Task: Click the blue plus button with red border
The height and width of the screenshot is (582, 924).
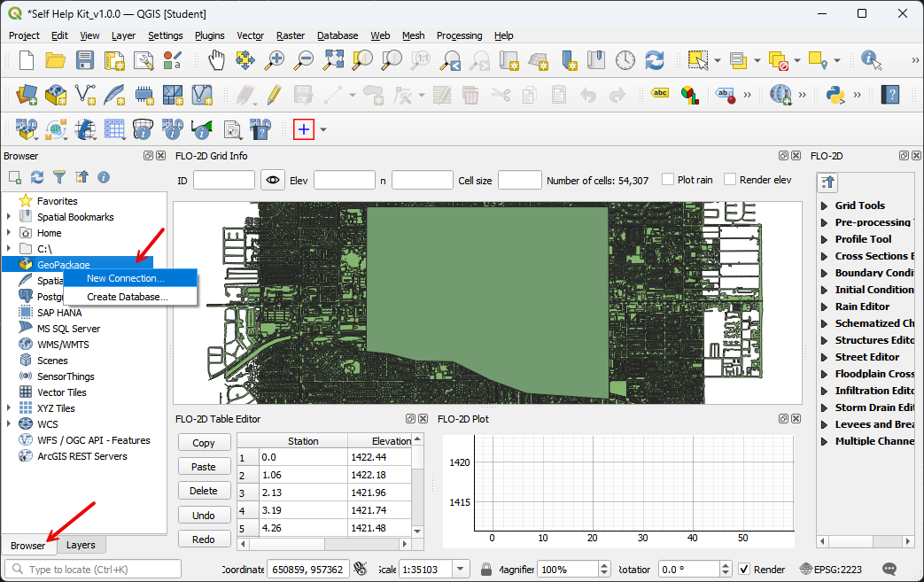Action: 304,129
